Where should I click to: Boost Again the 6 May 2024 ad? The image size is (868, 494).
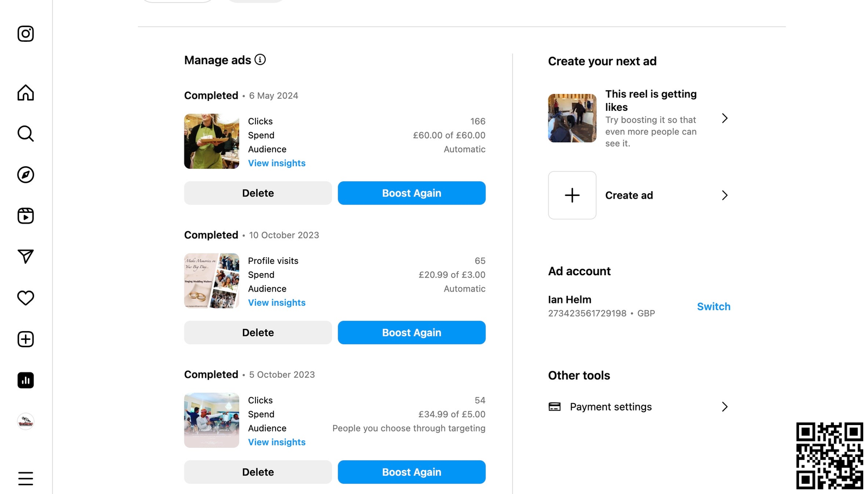tap(411, 193)
